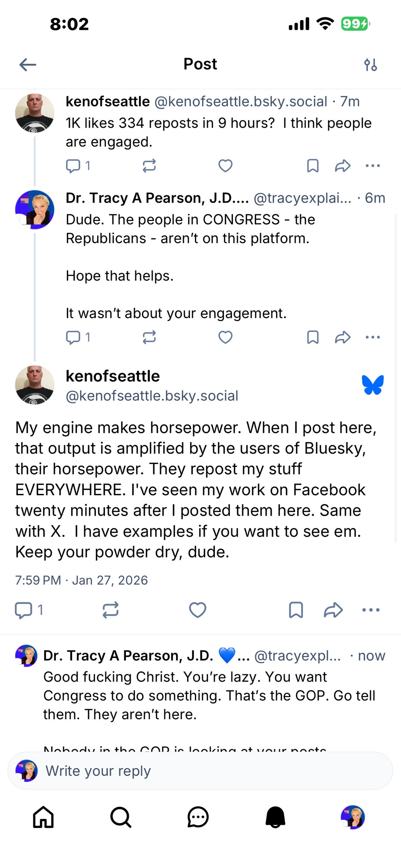This screenshot has width=401, height=868.
Task: Open the 7:59 PM Jan 27 timestamp
Action: click(x=82, y=580)
